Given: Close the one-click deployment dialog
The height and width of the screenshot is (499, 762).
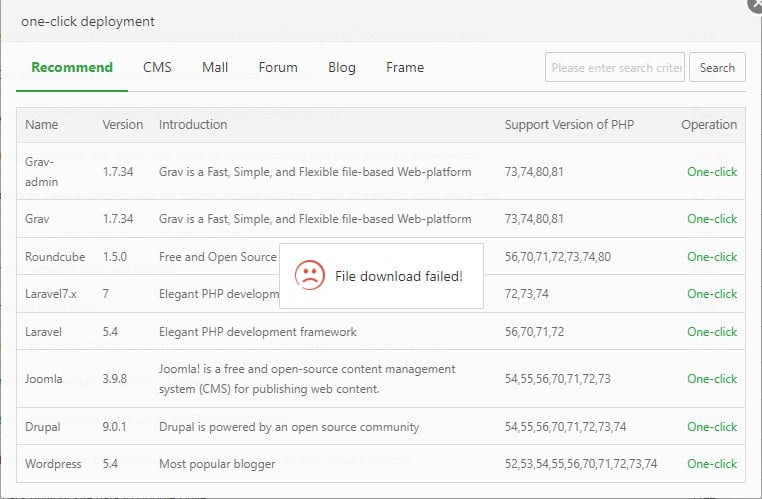Looking at the screenshot, I should pyautogui.click(x=756, y=3).
